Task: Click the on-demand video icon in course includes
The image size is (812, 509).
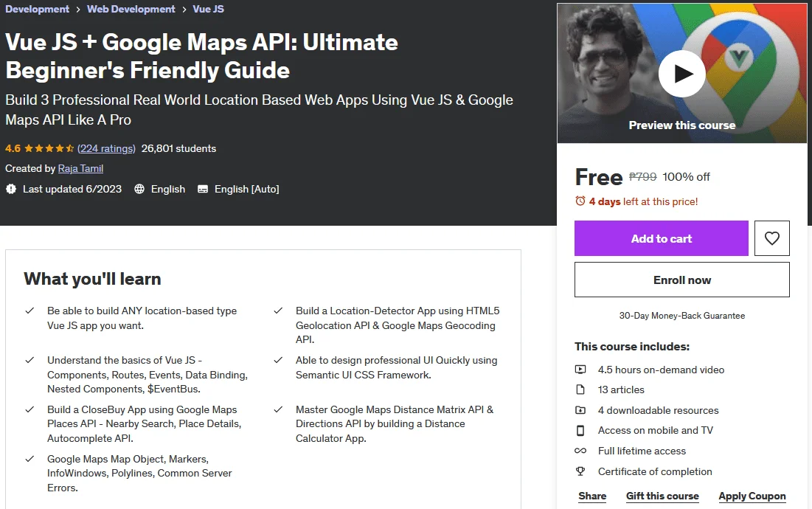Action: (580, 370)
